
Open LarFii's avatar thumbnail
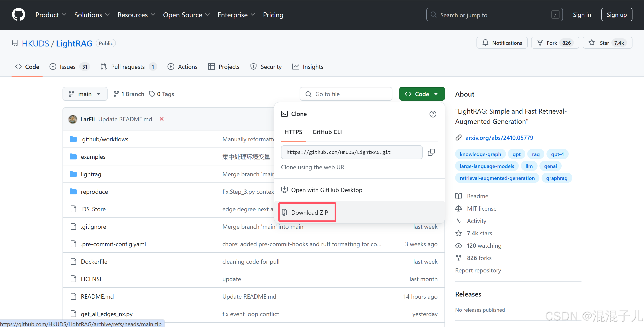click(73, 119)
